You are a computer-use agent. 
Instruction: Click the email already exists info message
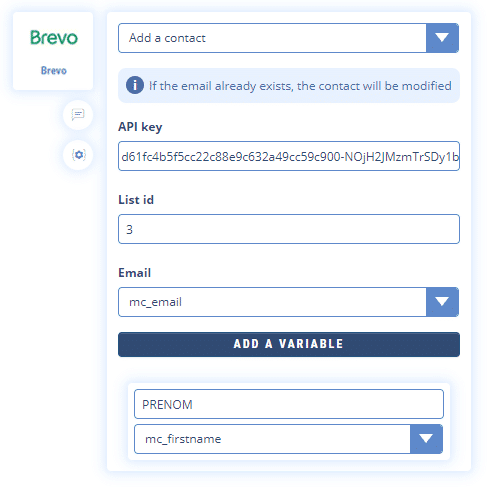click(x=289, y=86)
